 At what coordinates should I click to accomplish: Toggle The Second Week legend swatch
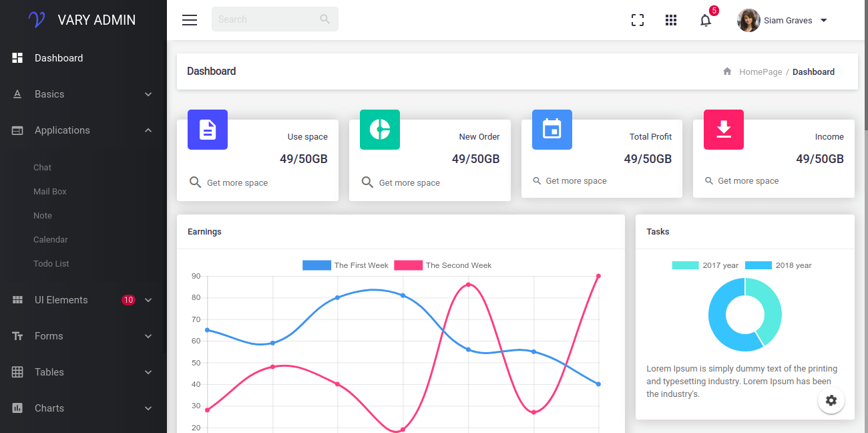tap(408, 265)
